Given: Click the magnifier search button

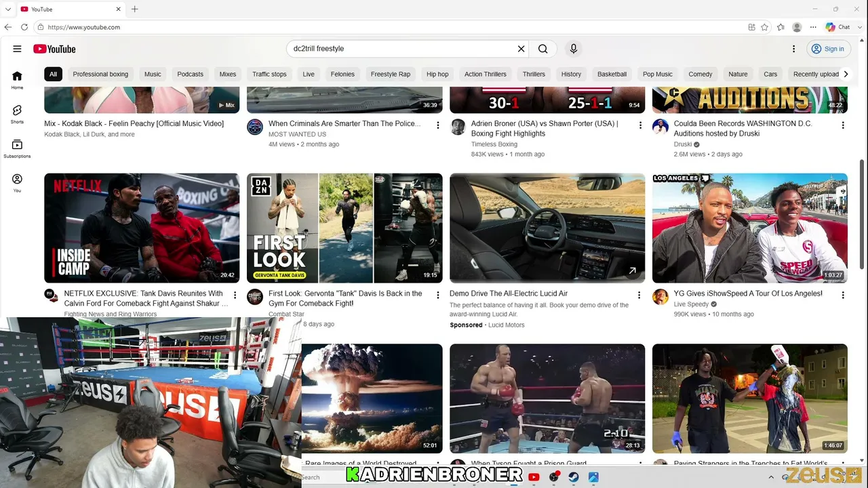Looking at the screenshot, I should (x=542, y=49).
